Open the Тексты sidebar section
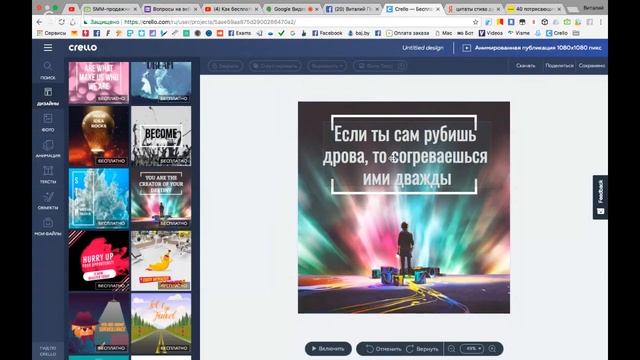Viewport: 640px width, 360px height. point(48,175)
